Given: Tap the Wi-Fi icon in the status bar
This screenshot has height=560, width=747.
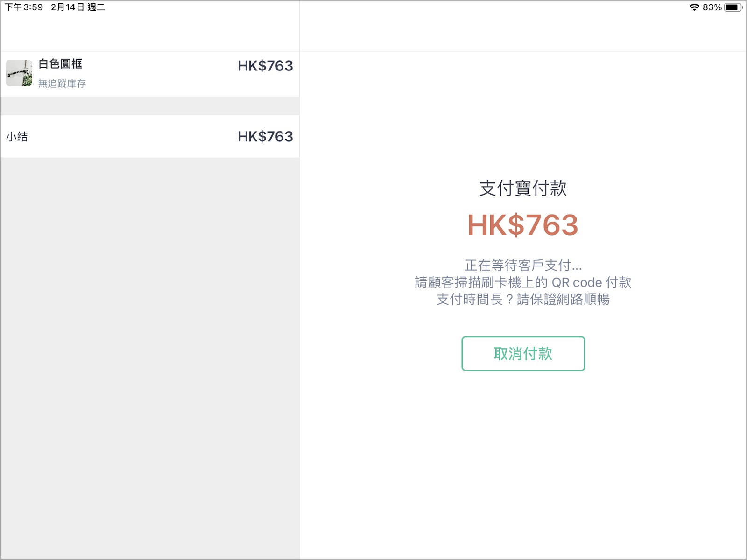Looking at the screenshot, I should coord(694,7).
